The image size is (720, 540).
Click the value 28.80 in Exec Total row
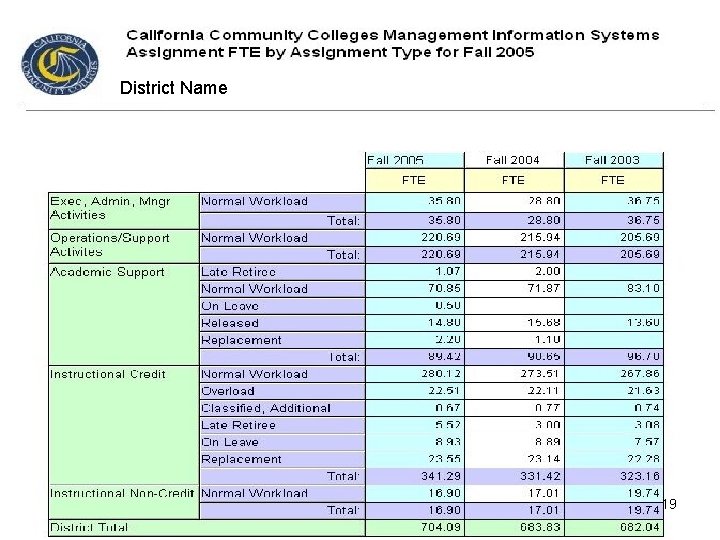tap(544, 220)
